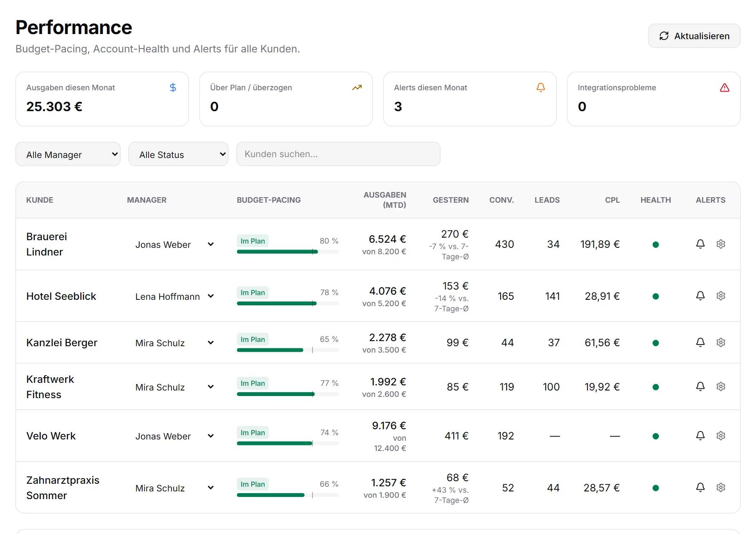Click the Im Plan badge for Kanzlei Berger
Screen dimensions: 756x534
point(252,339)
